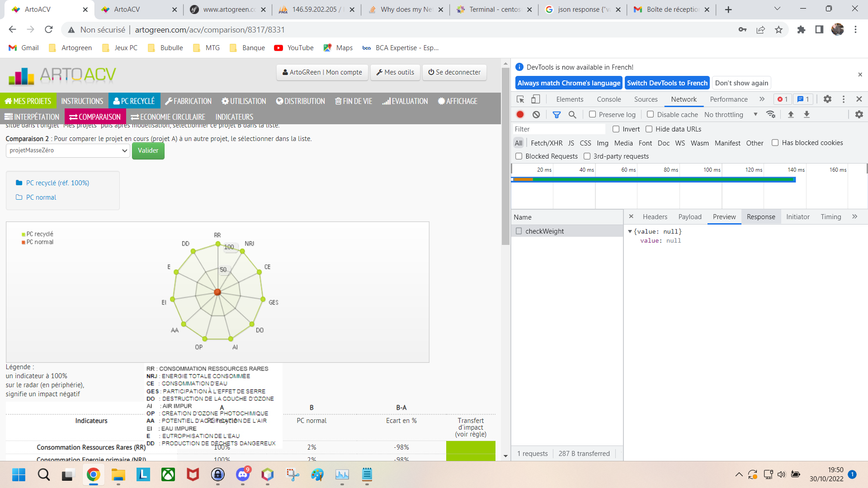Open network conditions panel
Image resolution: width=868 pixels, height=488 pixels.
[771, 114]
